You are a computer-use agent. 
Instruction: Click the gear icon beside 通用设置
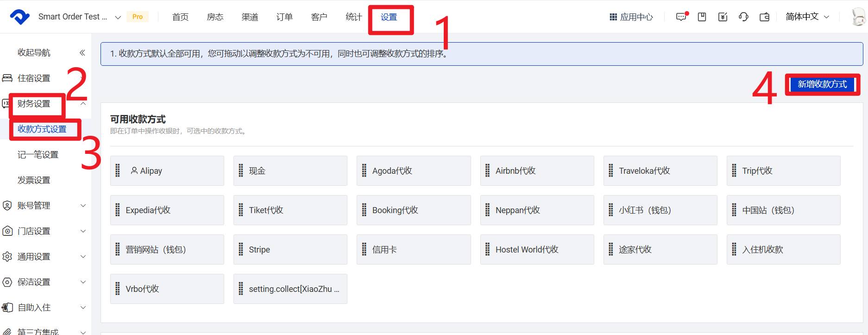pos(7,256)
